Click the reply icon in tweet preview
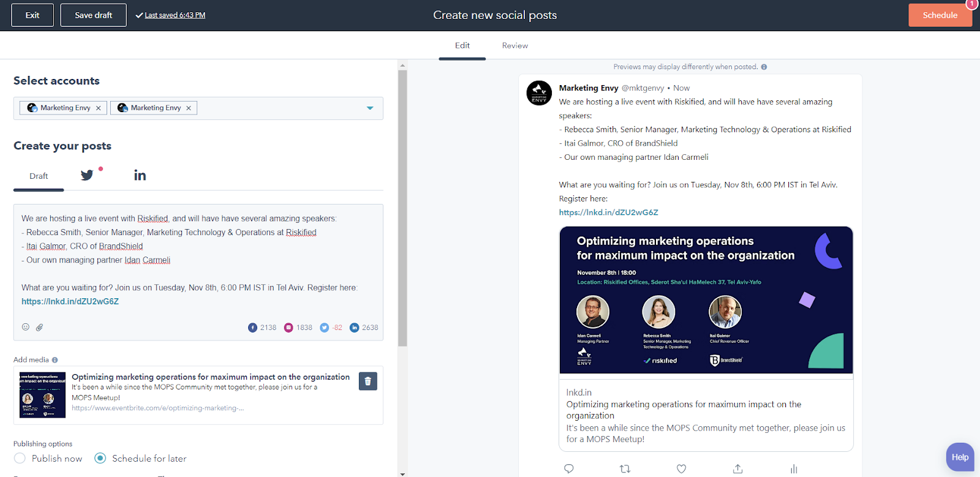The image size is (980, 477). tap(569, 468)
